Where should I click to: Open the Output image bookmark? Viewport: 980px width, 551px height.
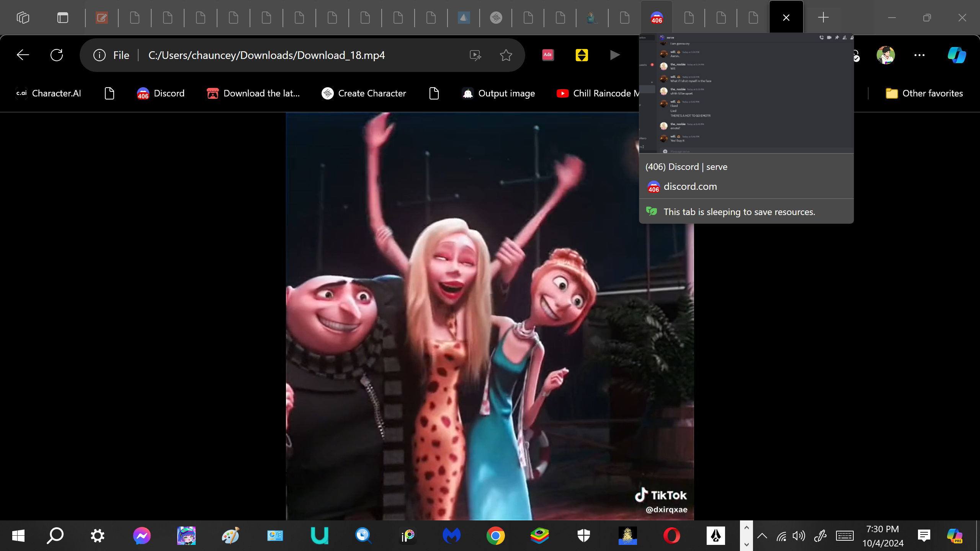pyautogui.click(x=498, y=93)
